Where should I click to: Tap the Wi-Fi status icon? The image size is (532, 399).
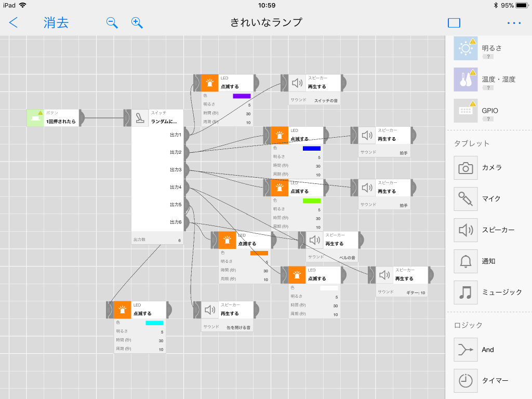pos(23,5)
